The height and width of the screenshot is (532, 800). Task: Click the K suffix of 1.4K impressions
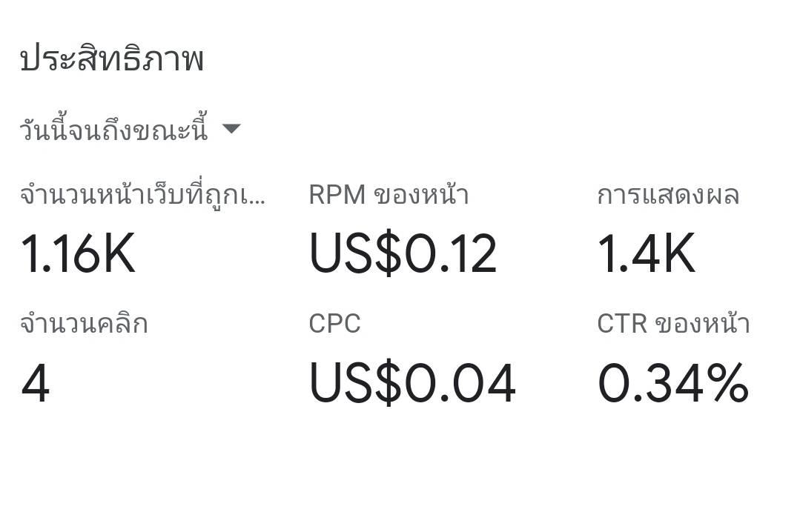click(x=678, y=253)
